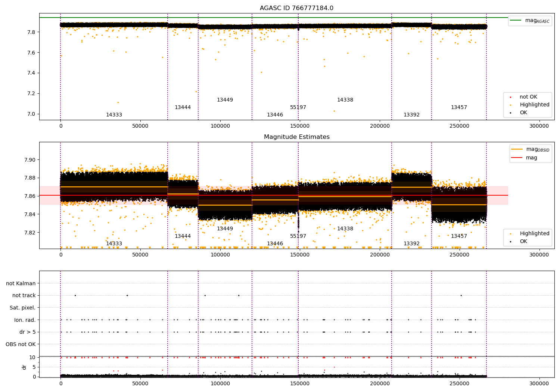The height and width of the screenshot is (392, 560).
Task: Click the 'dr > 5' y-axis label
Action: coord(28,332)
